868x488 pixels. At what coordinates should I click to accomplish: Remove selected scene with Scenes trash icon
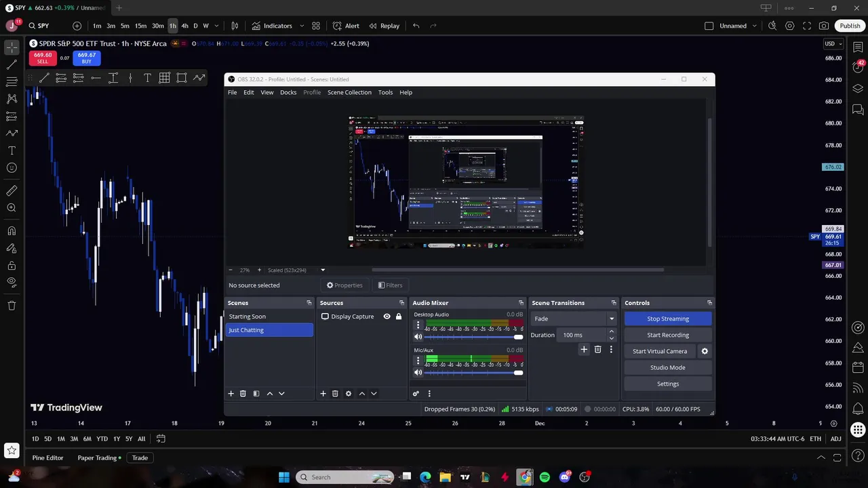(243, 393)
